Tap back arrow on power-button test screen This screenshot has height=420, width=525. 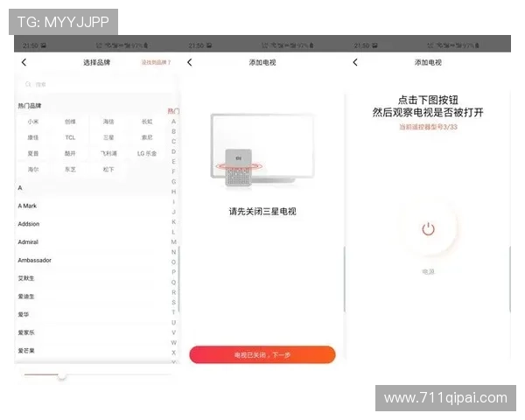click(355, 62)
